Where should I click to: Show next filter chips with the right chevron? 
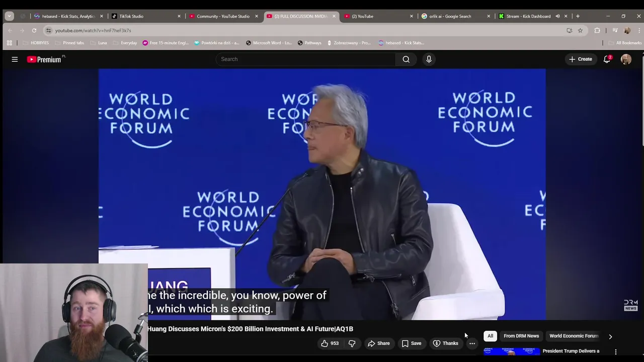pos(610,336)
